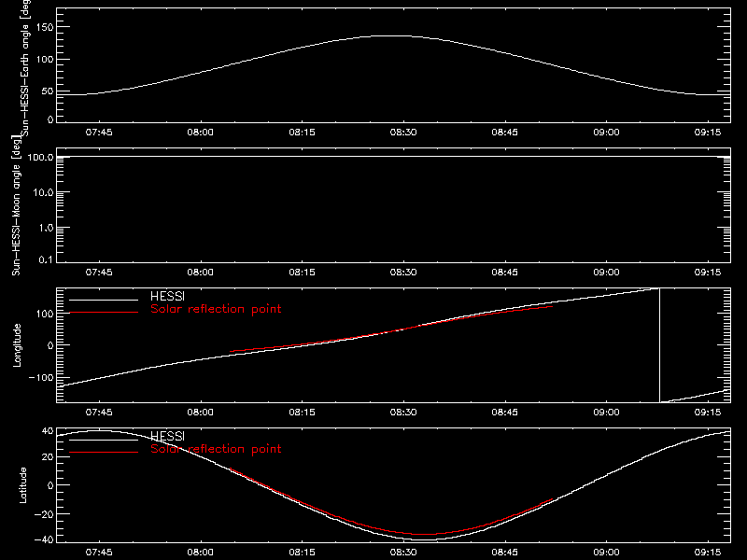The width and height of the screenshot is (747, 560).
Task: Click the -100 tick on Longitude axis
Action: point(41,377)
